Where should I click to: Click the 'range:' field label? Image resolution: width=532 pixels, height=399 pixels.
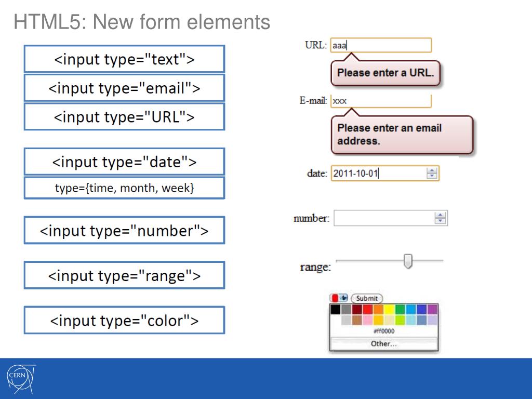(x=315, y=268)
